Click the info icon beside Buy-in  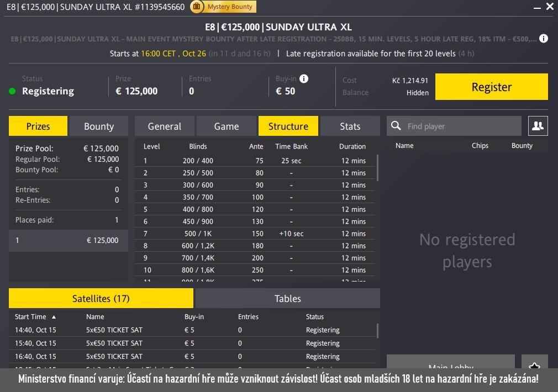click(304, 79)
